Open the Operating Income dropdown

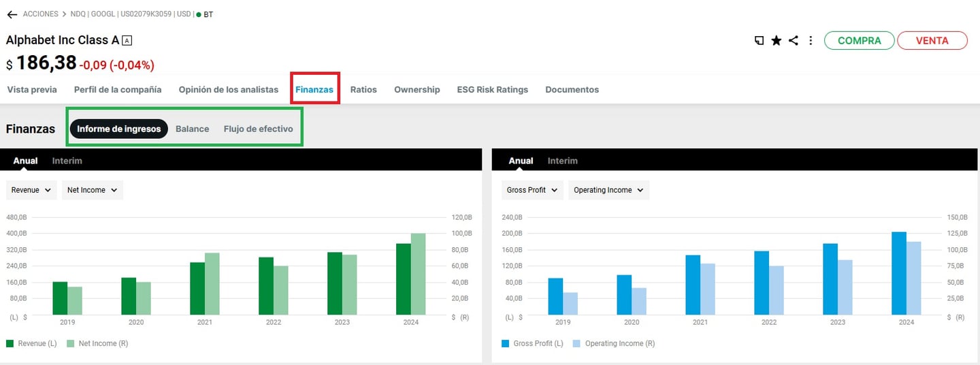click(608, 190)
